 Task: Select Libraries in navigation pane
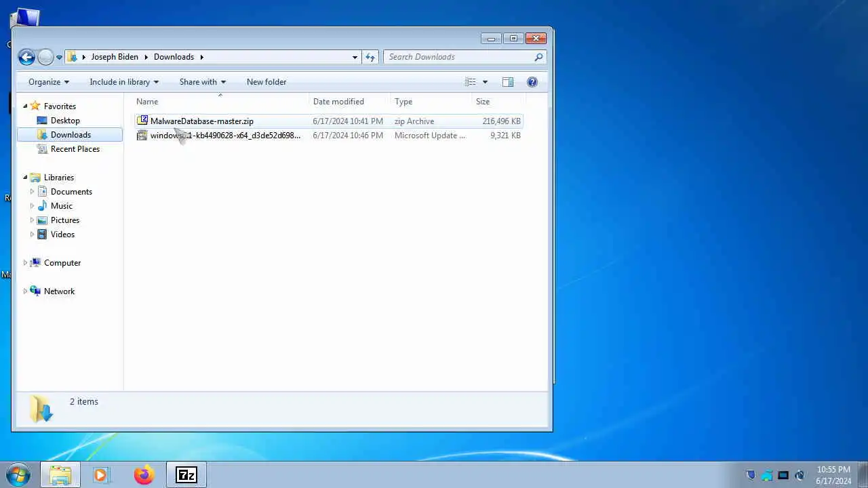pyautogui.click(x=59, y=178)
